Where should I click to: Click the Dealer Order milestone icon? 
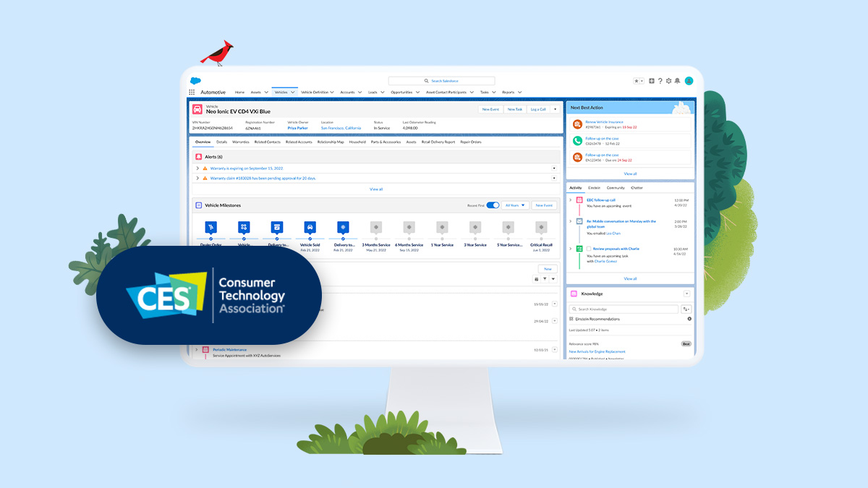210,226
